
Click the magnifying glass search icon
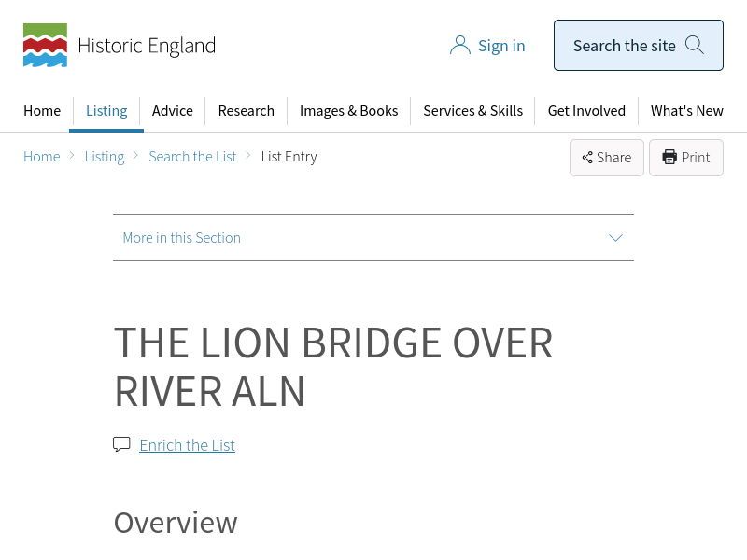point(695,45)
